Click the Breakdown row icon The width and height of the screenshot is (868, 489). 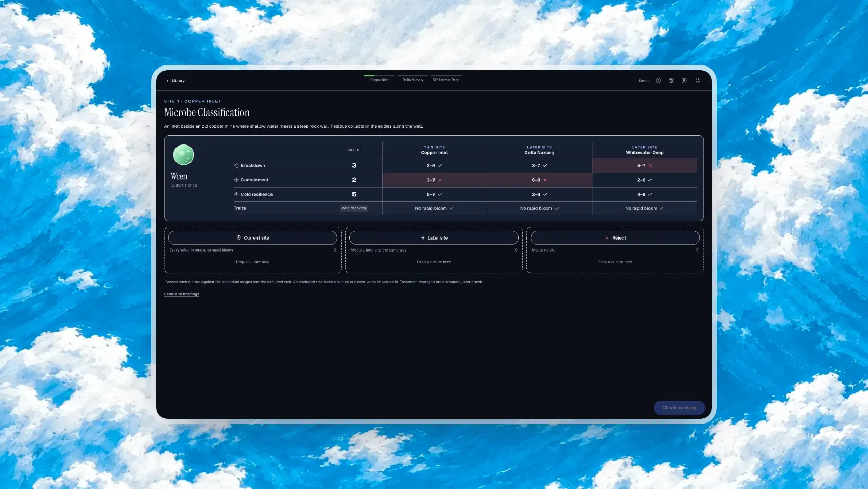(x=236, y=166)
